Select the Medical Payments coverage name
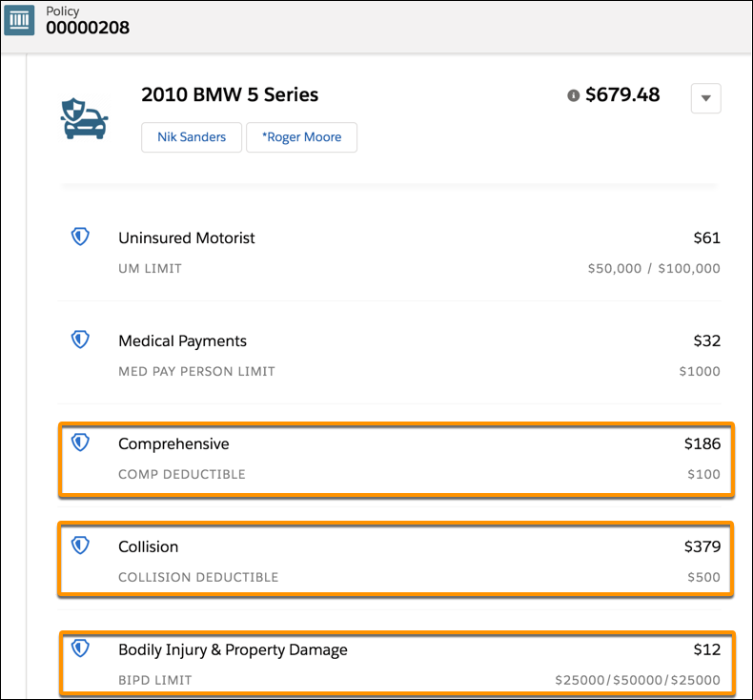753x700 pixels. (182, 341)
